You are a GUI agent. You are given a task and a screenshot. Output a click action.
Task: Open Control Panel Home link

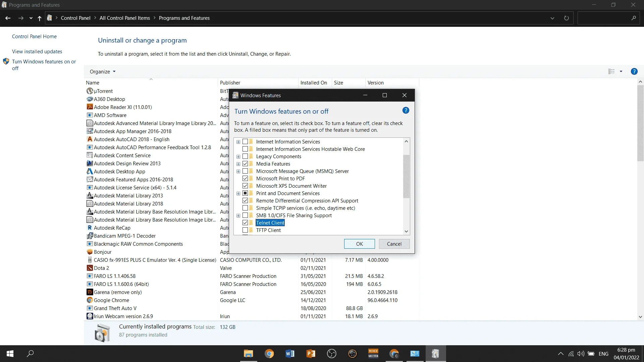point(34,37)
